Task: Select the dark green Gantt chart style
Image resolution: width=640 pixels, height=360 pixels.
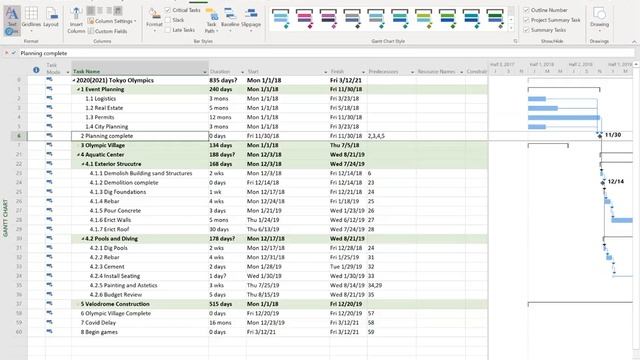Action: [x=495, y=19]
